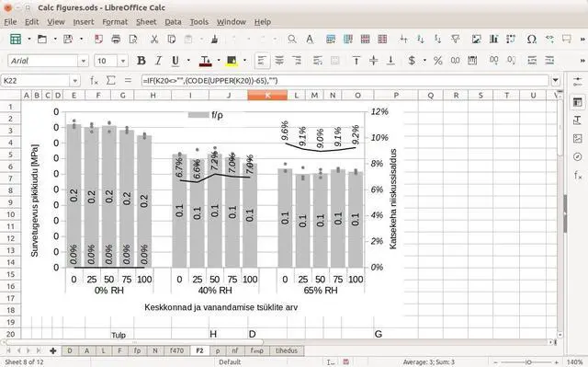Open sidebar Properties panel icon

pos(578,102)
